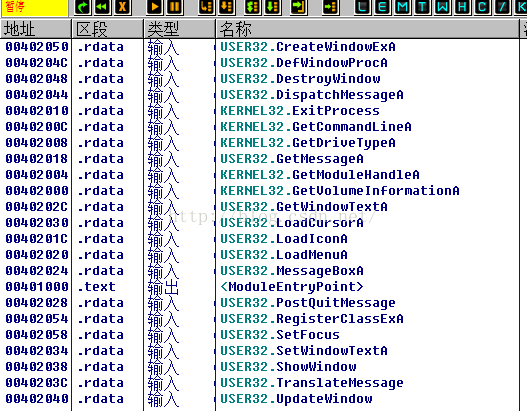
Task: Sort by the 类型 column header
Action: coord(179,29)
